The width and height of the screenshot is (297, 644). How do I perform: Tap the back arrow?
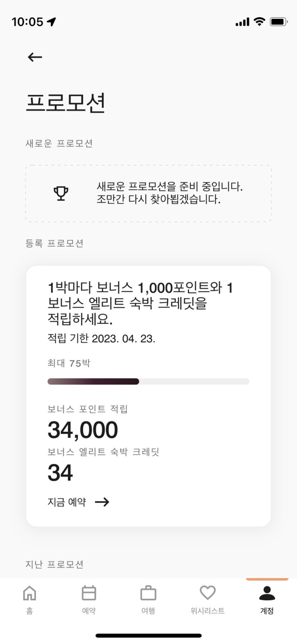35,57
